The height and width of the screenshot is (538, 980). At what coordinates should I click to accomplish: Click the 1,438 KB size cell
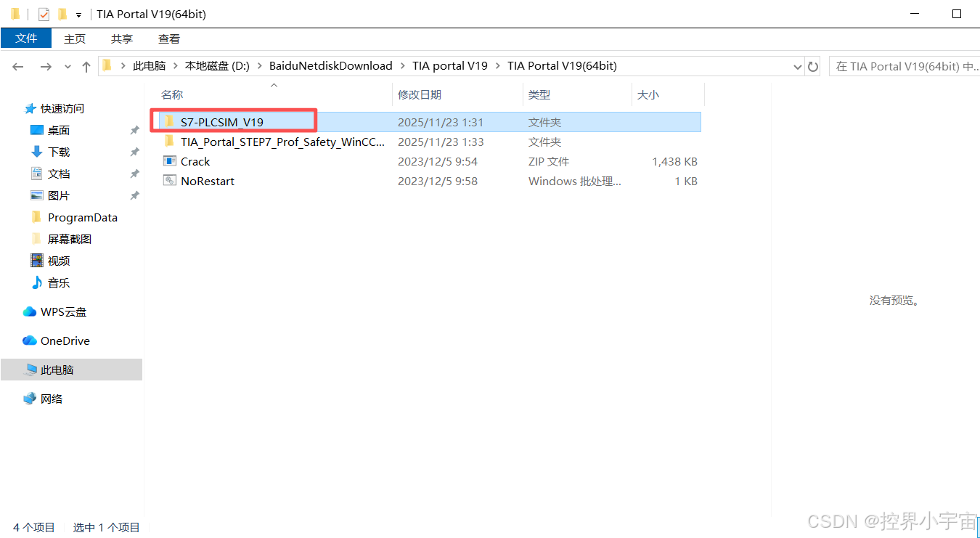coord(674,161)
